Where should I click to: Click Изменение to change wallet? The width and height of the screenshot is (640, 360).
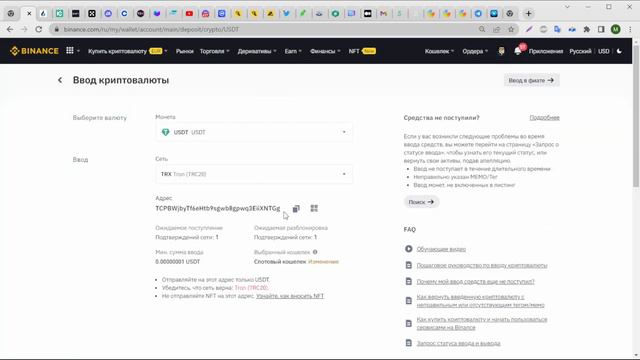point(323,262)
